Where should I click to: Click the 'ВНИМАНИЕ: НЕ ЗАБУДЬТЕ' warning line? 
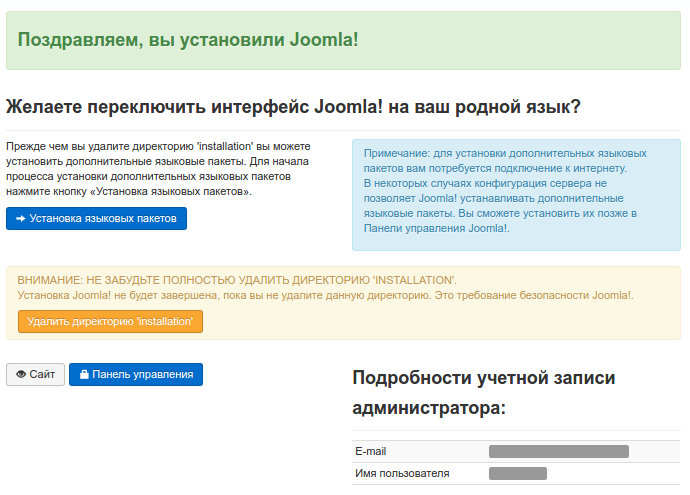[x=237, y=280]
